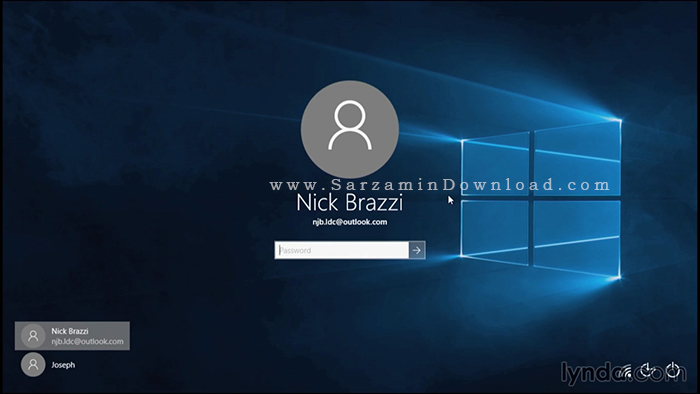Open the Ease of Access icon

tap(648, 370)
